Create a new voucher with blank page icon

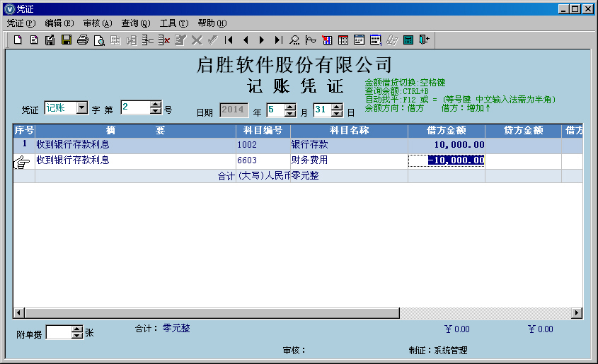18,40
